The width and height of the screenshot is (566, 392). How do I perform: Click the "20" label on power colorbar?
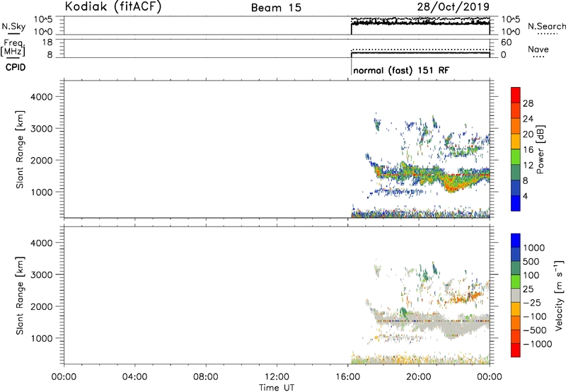pos(528,134)
